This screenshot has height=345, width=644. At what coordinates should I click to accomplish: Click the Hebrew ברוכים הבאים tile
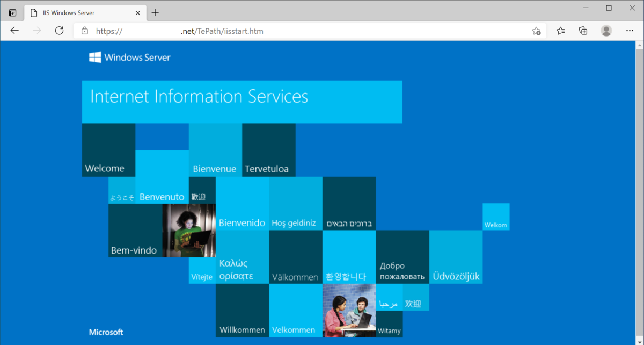349,204
